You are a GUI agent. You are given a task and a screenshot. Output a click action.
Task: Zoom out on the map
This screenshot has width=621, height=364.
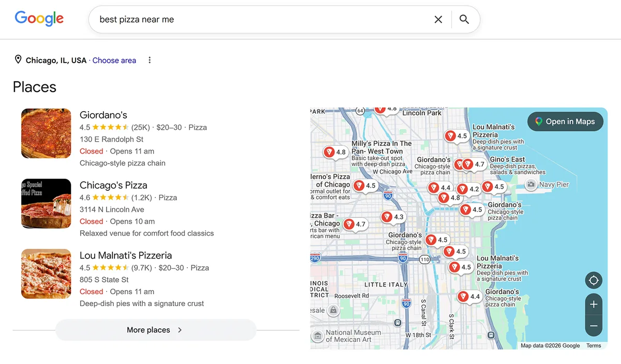pos(594,326)
